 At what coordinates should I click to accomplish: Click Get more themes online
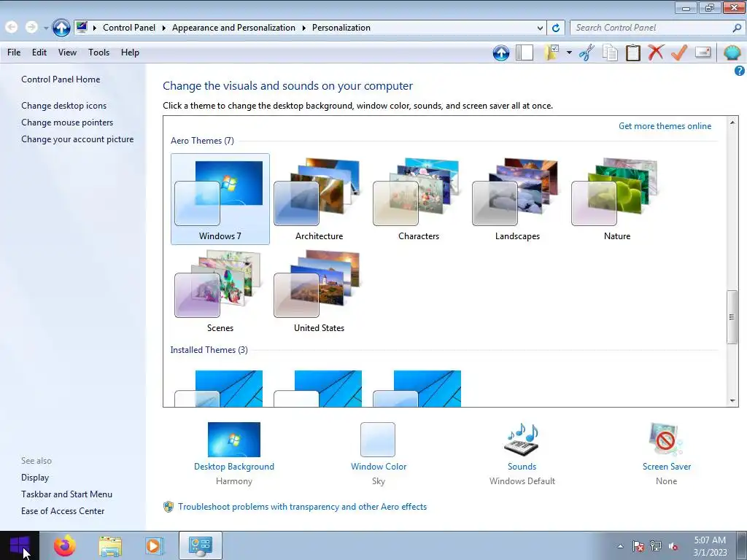(x=665, y=126)
